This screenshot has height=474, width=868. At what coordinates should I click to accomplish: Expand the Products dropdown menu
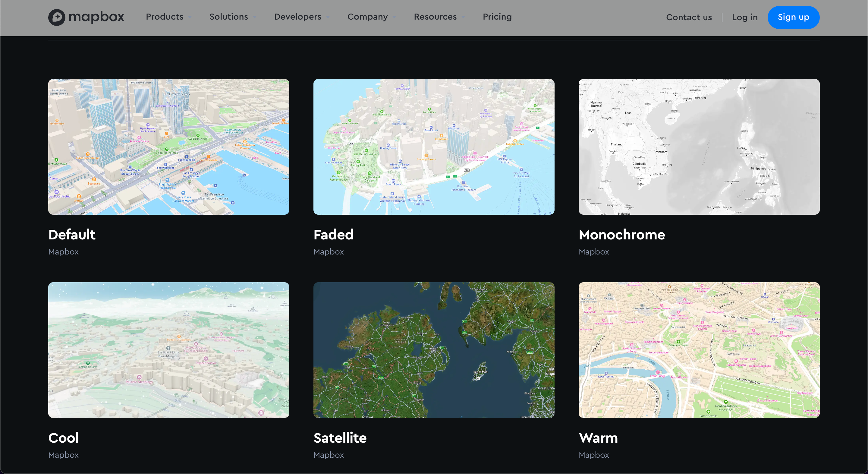[x=165, y=17]
